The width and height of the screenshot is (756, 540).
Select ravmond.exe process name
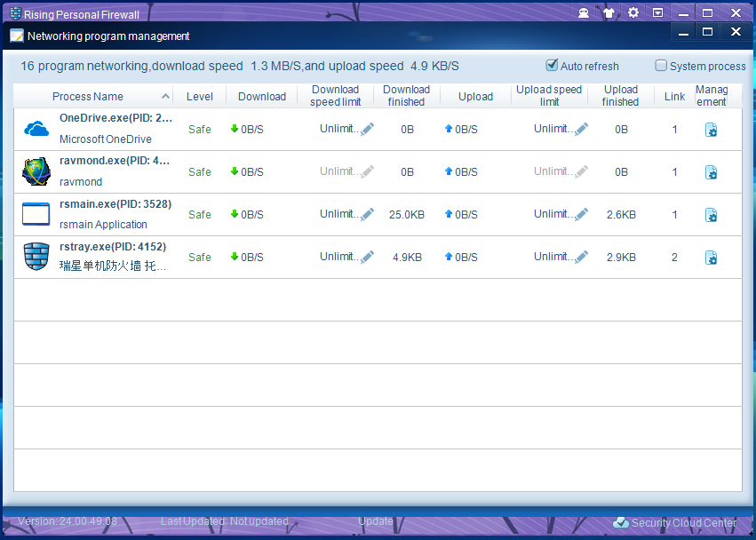tap(115, 161)
